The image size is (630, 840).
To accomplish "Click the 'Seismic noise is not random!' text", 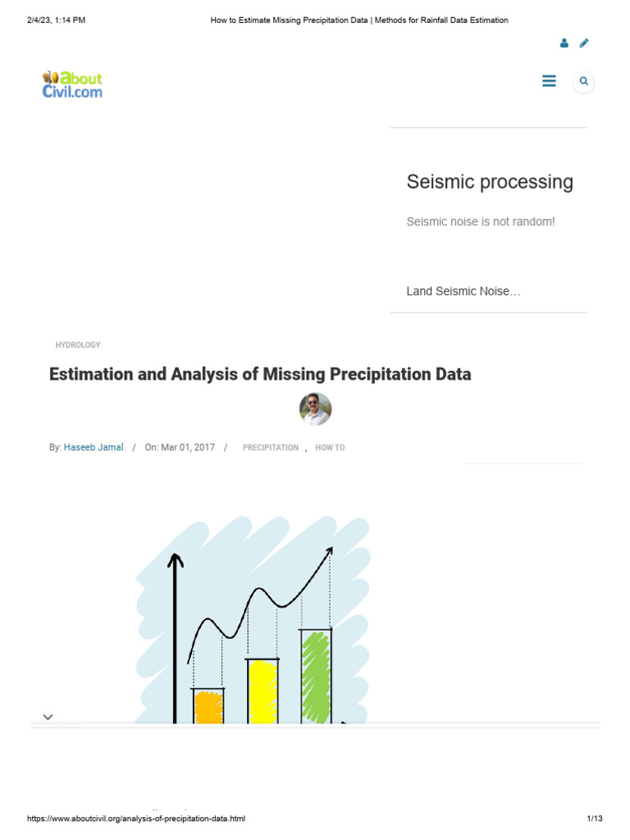I will [481, 221].
